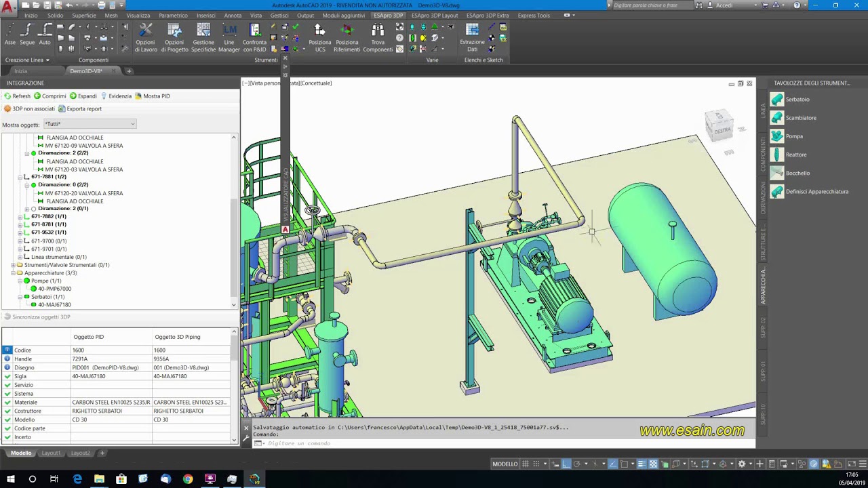Click the command line input field

(x=502, y=443)
